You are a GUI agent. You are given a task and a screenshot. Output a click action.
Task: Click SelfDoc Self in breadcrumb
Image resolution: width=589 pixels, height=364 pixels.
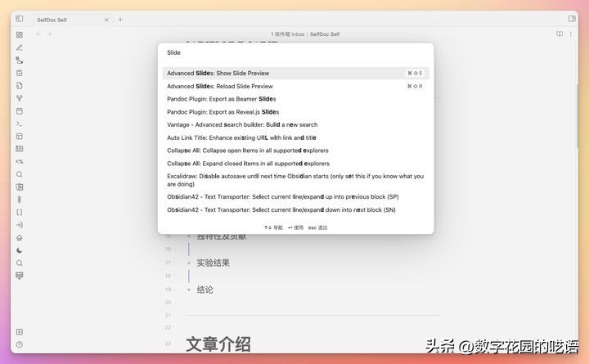(x=325, y=34)
